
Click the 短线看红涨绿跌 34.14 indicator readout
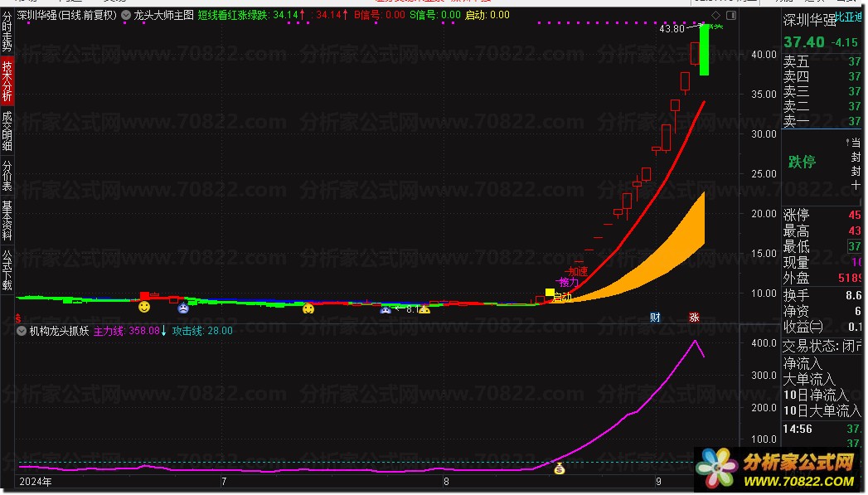(251, 15)
